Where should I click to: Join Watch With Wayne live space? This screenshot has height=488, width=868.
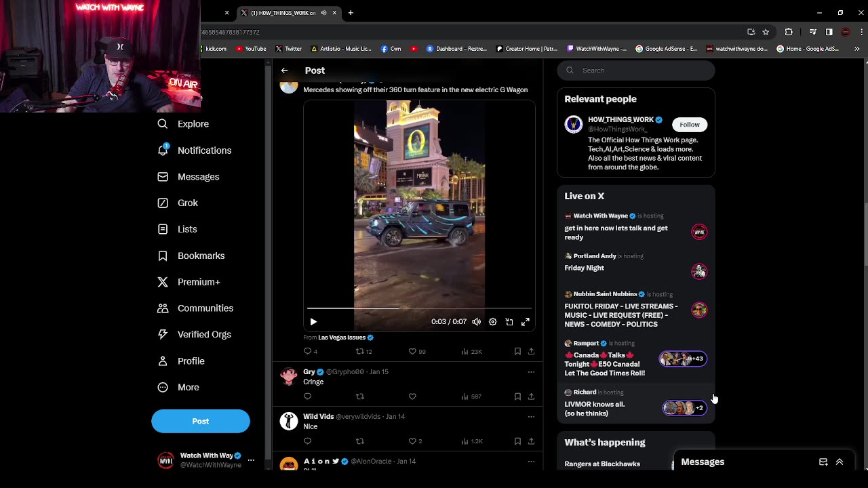click(636, 227)
